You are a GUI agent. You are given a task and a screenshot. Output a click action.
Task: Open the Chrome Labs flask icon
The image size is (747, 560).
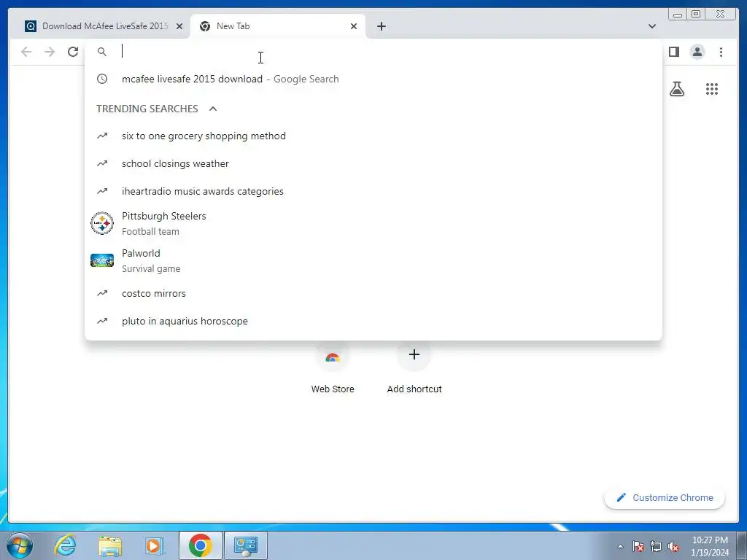click(x=677, y=89)
